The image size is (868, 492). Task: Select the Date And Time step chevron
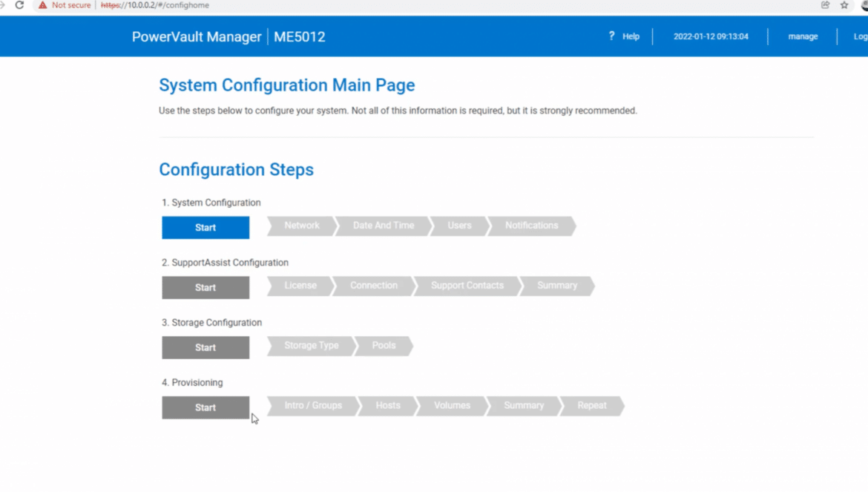point(383,226)
